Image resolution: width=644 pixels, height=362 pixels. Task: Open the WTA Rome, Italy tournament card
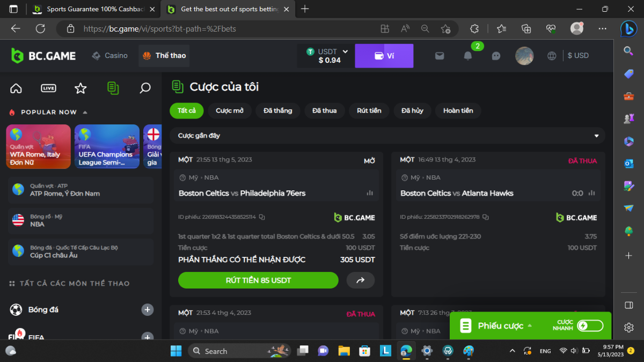pos(38,146)
